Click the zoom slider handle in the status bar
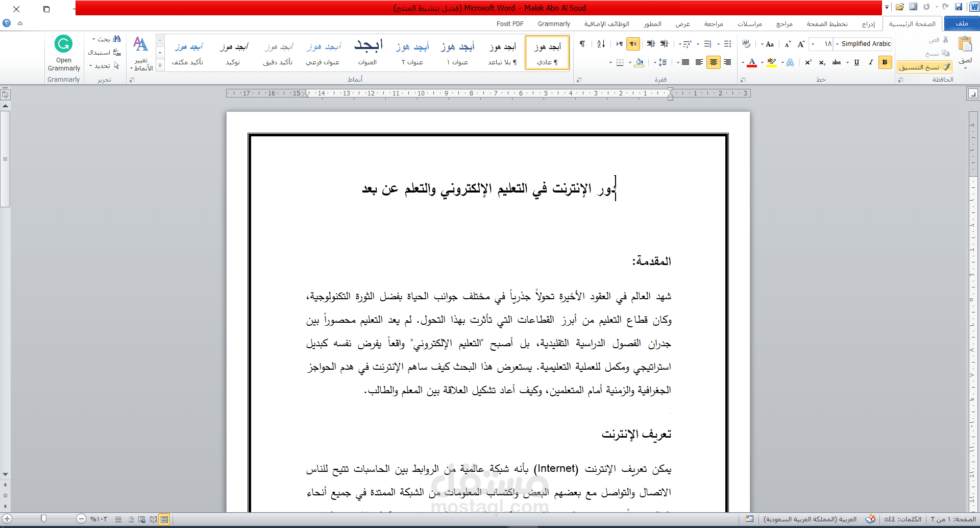The width and height of the screenshot is (980, 528). tap(44, 519)
